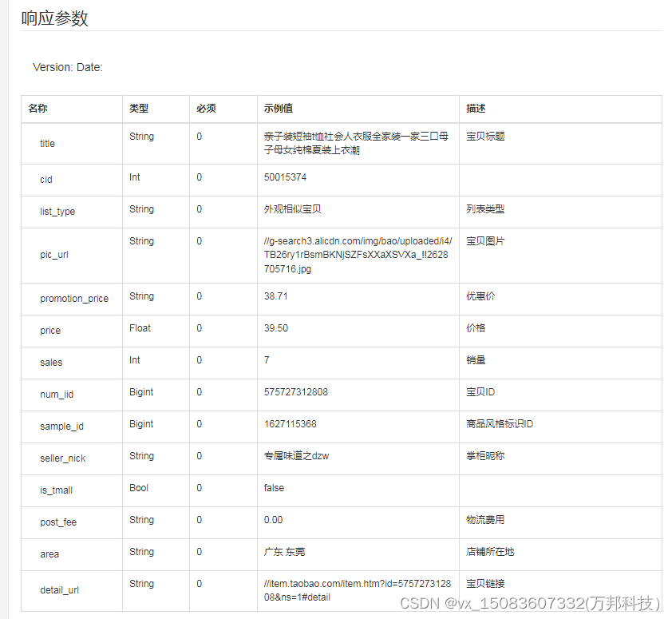The width and height of the screenshot is (672, 619).
Task: Click the description 销量
Action: point(476,360)
